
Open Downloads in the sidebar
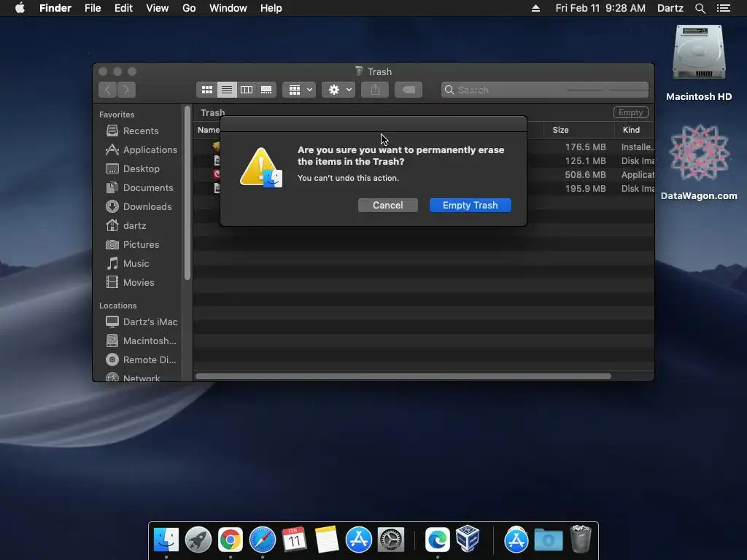[139, 206]
